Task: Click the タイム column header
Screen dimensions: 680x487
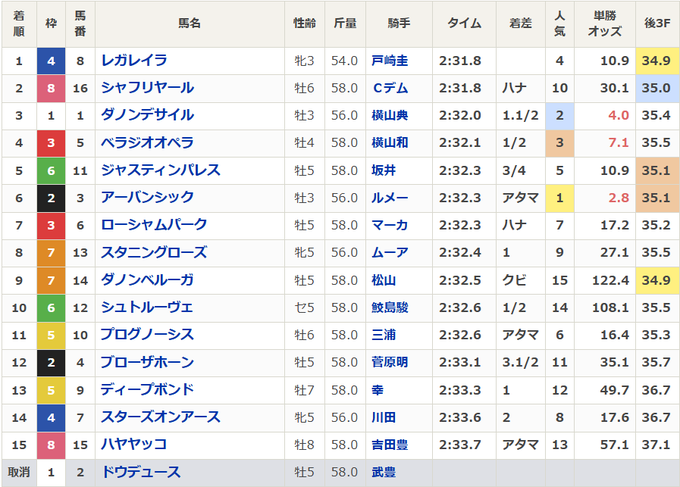Action: tap(464, 23)
